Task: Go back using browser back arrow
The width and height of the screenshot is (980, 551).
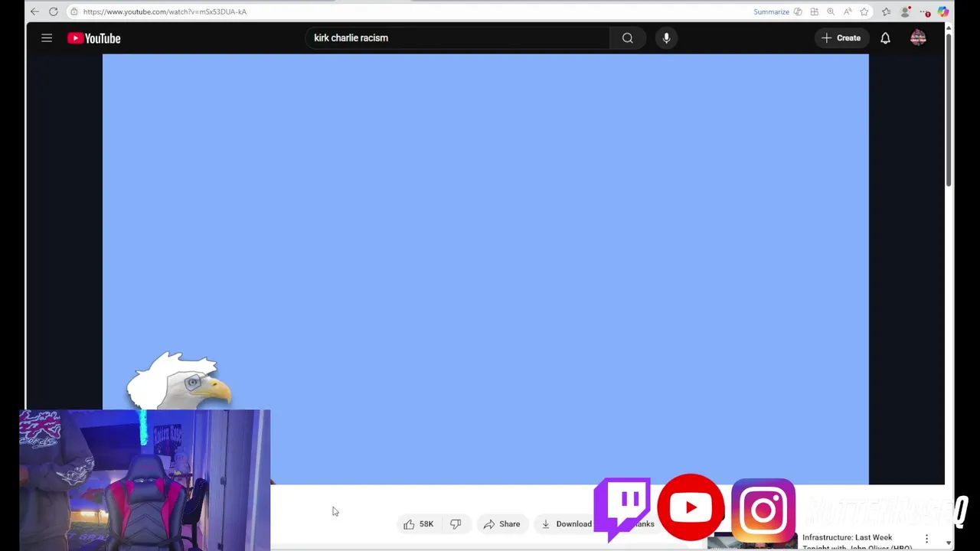Action: pyautogui.click(x=34, y=11)
